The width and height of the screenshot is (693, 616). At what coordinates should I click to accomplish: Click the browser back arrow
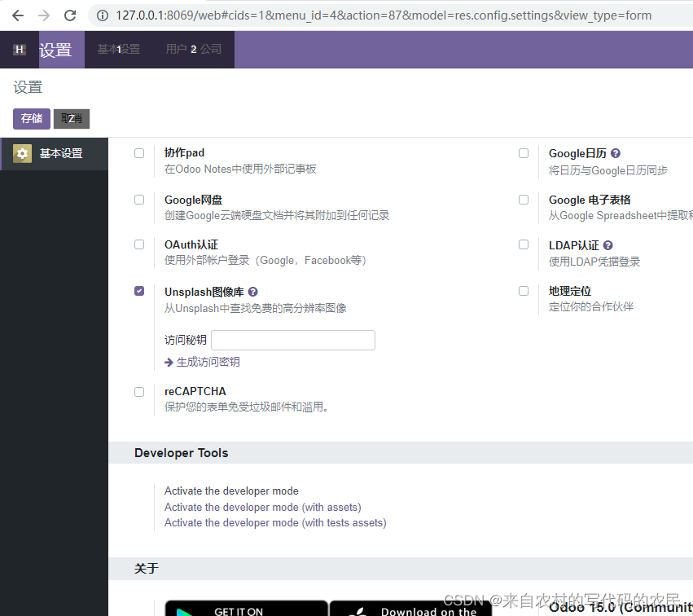17,15
